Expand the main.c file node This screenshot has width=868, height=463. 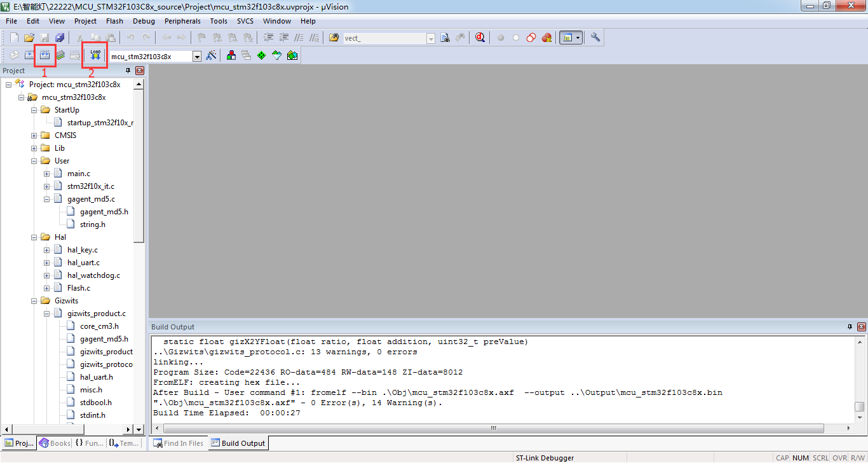(x=47, y=174)
